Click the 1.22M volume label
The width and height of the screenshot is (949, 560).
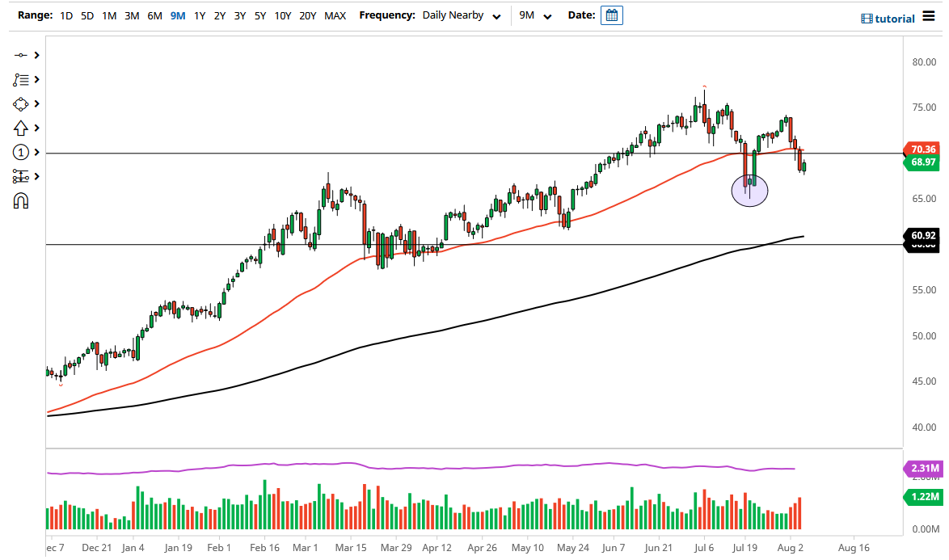point(924,496)
